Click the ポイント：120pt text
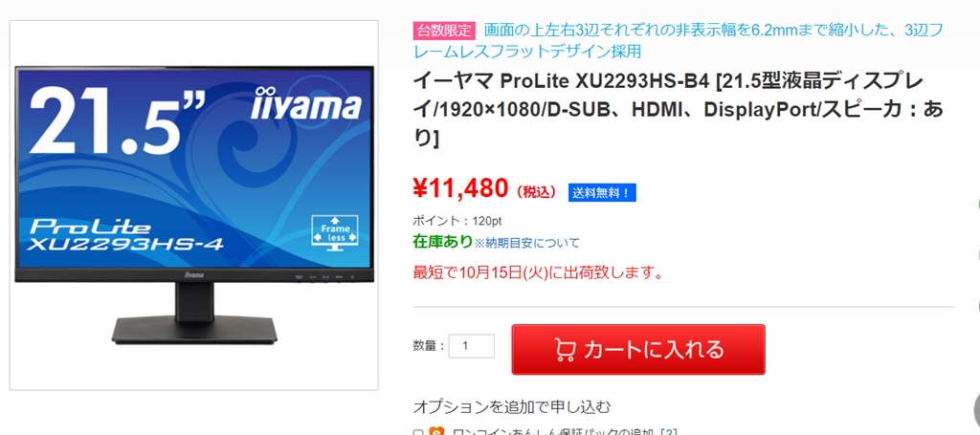The width and height of the screenshot is (980, 435). 457,220
